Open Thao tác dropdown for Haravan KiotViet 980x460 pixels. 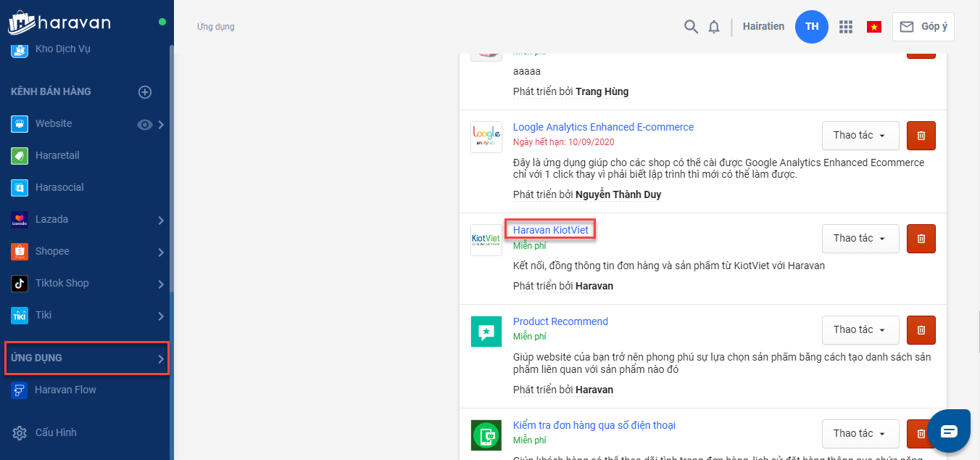(x=860, y=239)
